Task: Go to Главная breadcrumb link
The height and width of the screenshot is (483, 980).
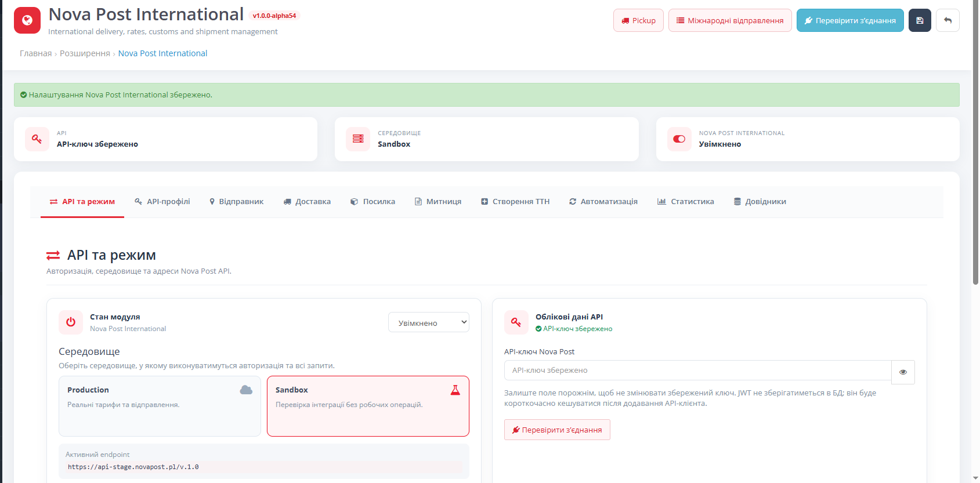Action: point(36,53)
